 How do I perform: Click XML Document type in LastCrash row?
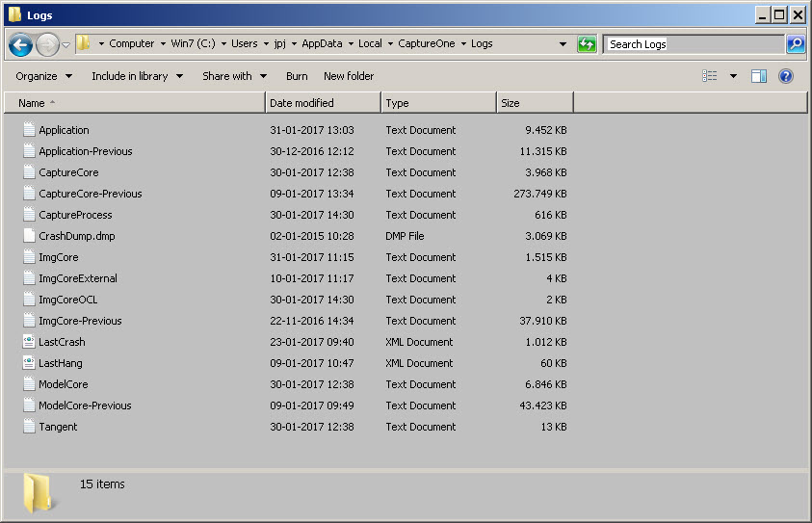pos(419,342)
